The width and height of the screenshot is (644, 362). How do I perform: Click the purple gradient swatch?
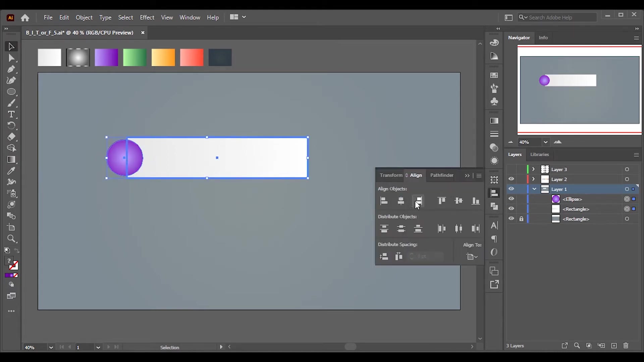[106, 57]
